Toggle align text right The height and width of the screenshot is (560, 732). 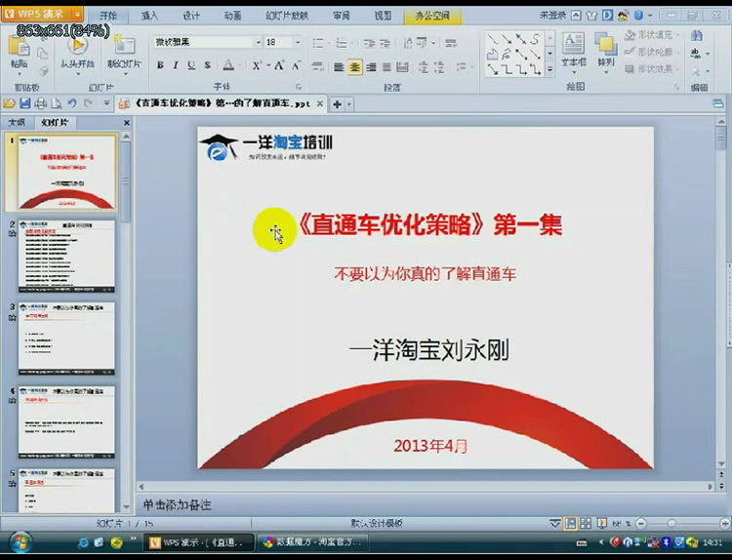coord(371,67)
